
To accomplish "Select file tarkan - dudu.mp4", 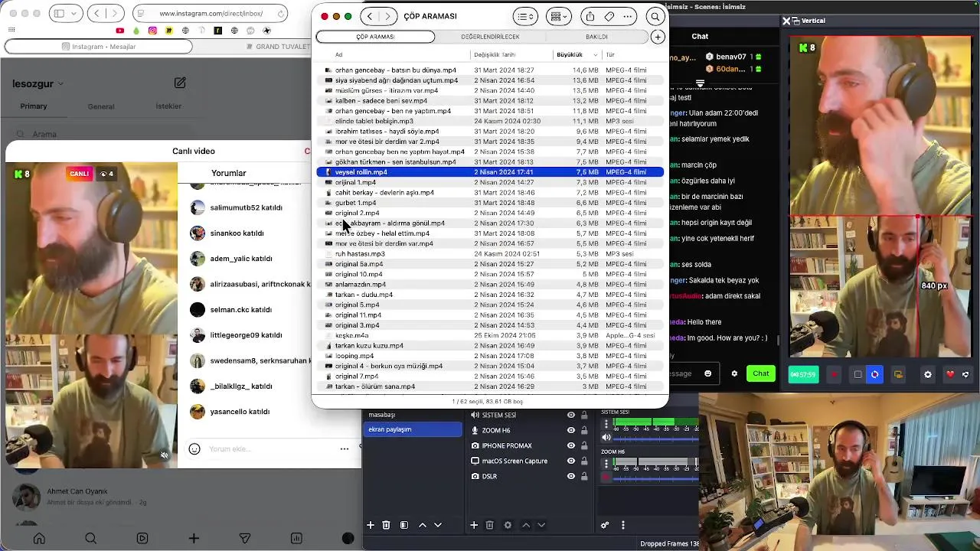I will tap(490, 295).
